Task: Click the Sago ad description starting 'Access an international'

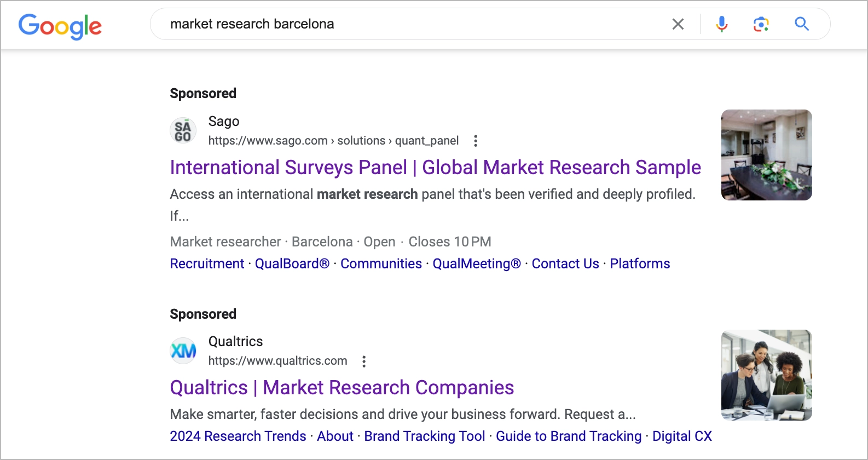Action: tap(432, 205)
